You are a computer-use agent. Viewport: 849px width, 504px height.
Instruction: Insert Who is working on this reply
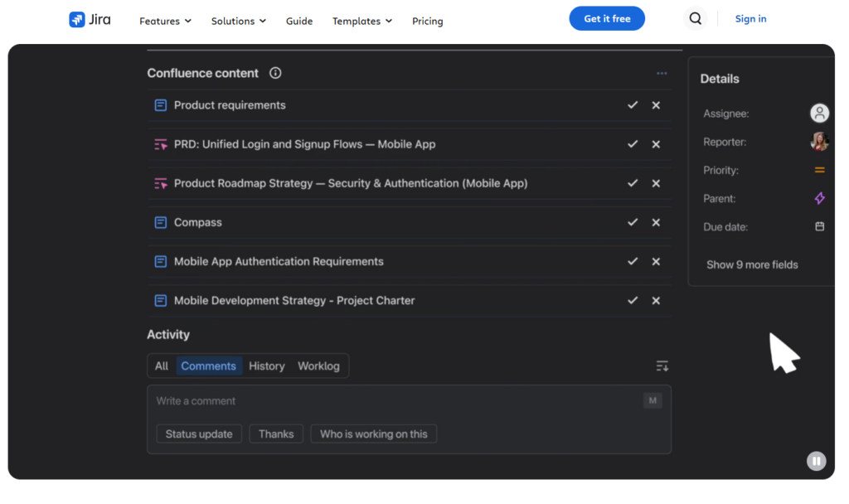(x=374, y=434)
